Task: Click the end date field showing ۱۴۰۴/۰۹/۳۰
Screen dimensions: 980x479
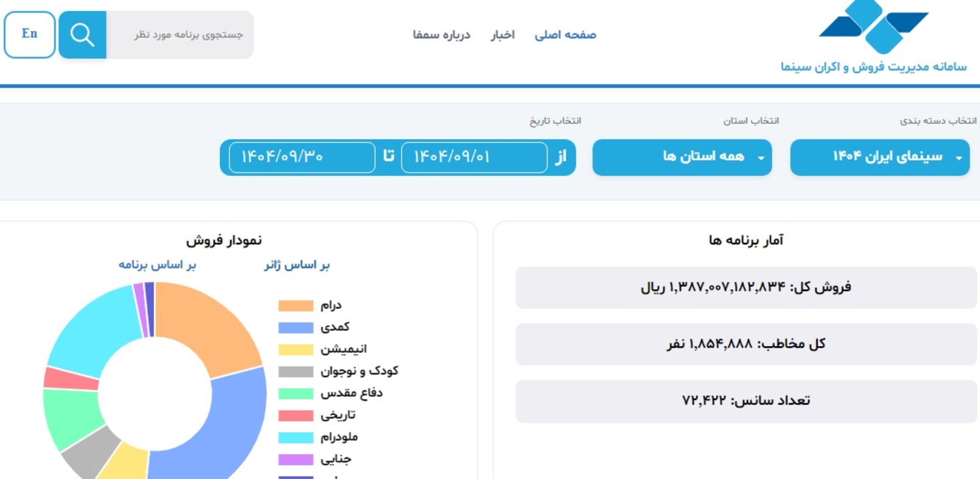Action: 301,157
